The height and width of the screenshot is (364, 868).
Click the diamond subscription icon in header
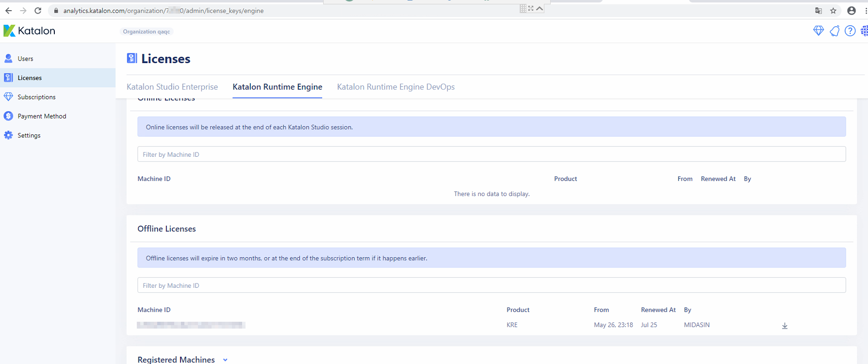[819, 31]
